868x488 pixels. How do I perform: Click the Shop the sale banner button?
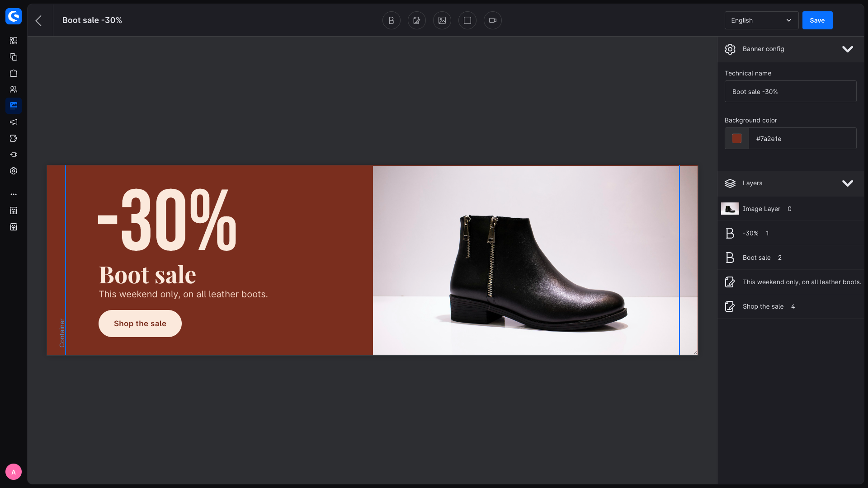pos(140,324)
